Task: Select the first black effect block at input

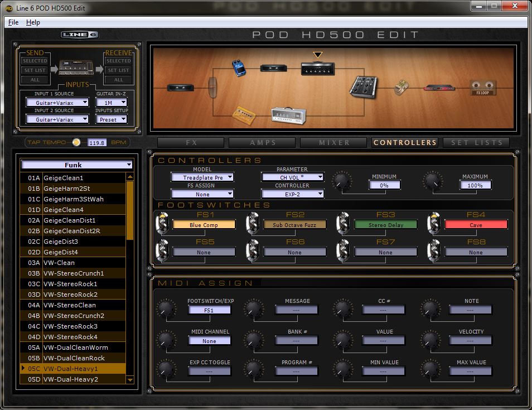Action: click(181, 88)
